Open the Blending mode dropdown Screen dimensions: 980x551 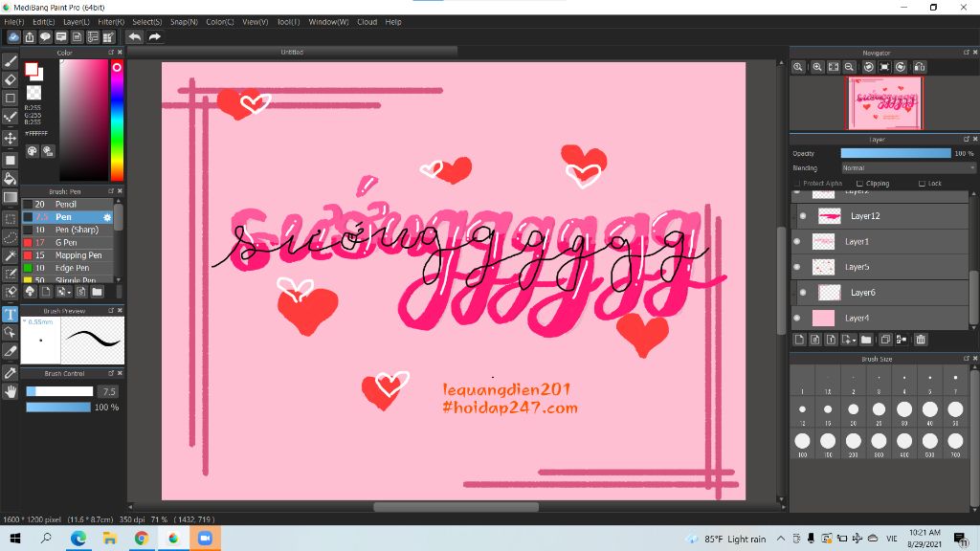pos(908,168)
